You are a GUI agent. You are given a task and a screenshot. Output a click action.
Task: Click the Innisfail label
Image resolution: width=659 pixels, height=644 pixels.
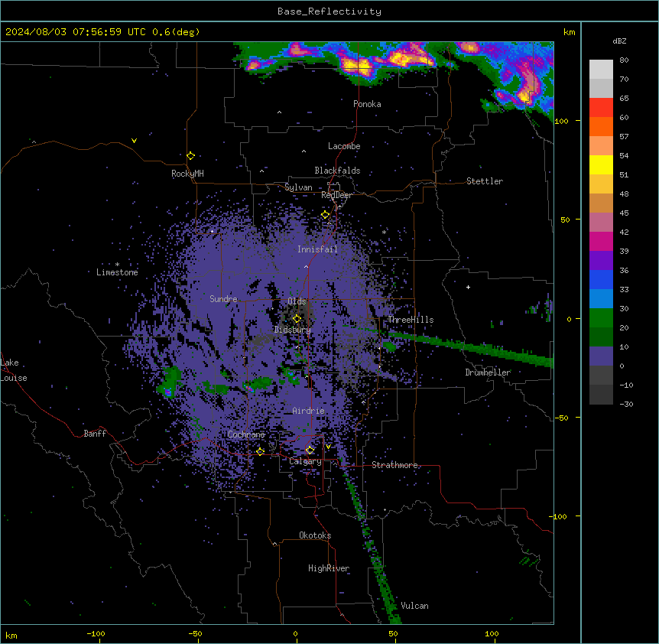coord(317,249)
